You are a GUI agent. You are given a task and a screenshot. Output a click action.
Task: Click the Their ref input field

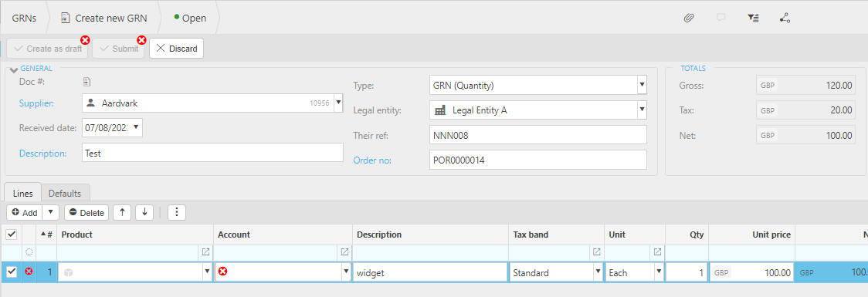(537, 135)
